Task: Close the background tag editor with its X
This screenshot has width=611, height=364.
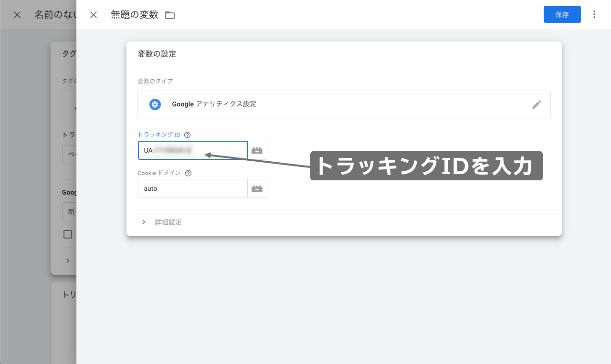Action: 17,14
